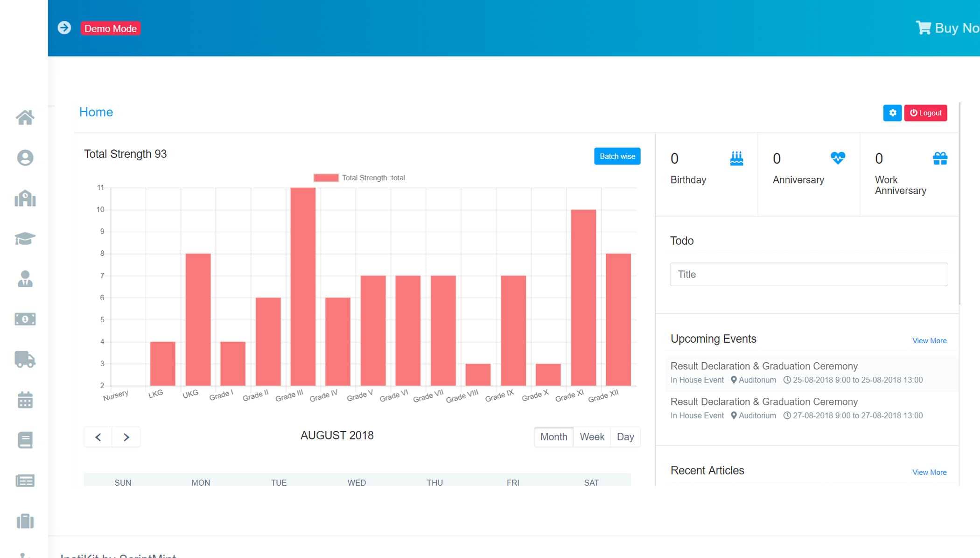Toggle Total Strength legend swatch
This screenshot has height=558, width=980.
pyautogui.click(x=326, y=178)
